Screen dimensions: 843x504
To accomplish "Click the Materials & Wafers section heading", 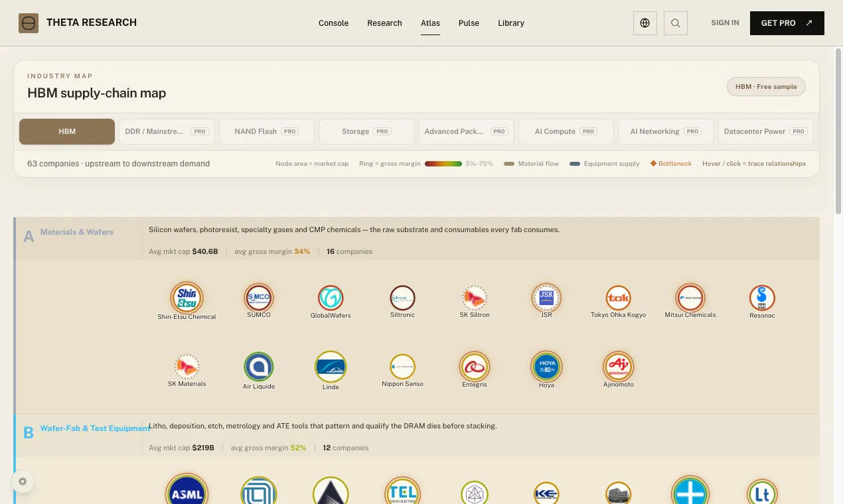I will 77,232.
